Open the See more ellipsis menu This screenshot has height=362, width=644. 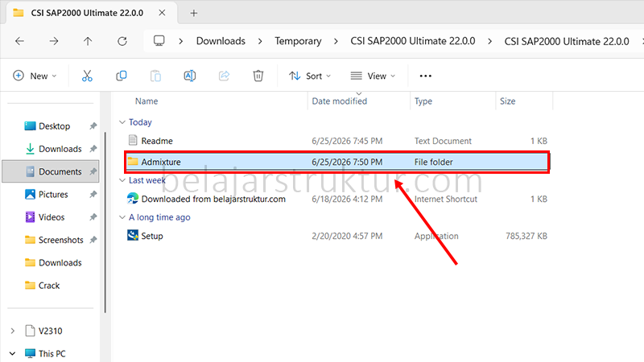pyautogui.click(x=426, y=76)
